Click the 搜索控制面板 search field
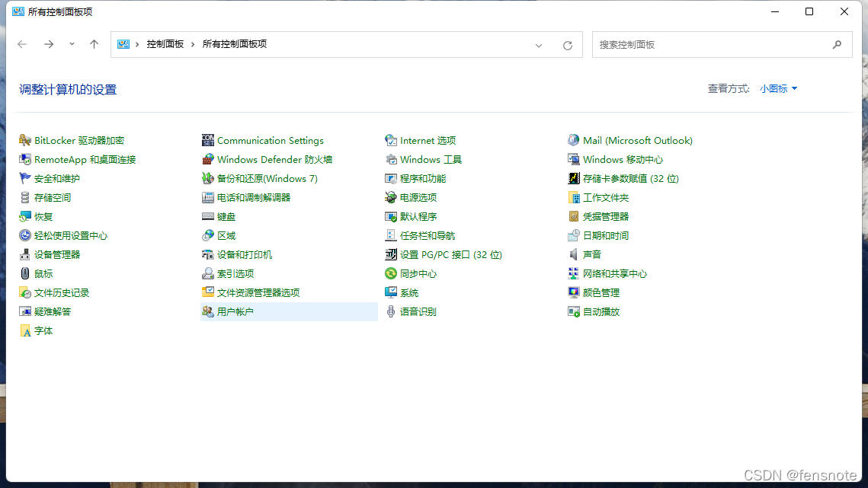 point(722,44)
